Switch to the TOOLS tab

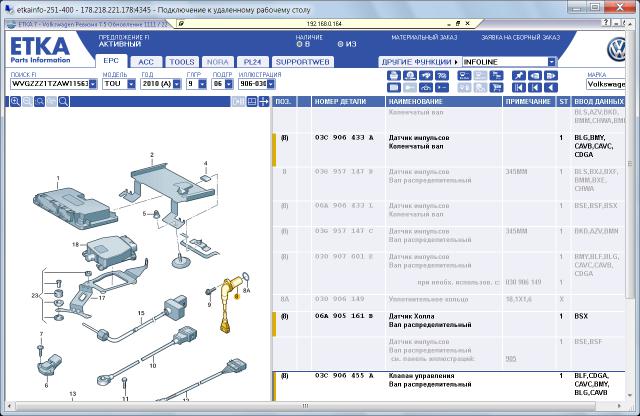pyautogui.click(x=182, y=62)
